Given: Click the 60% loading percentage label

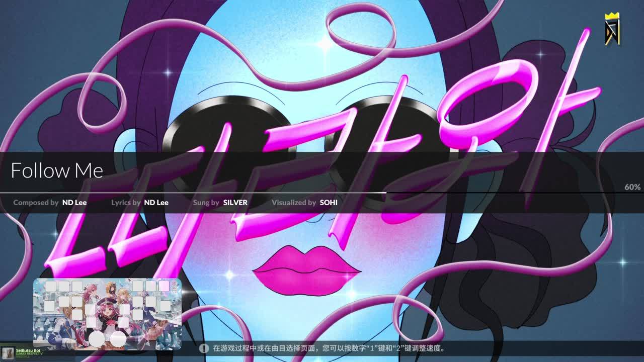Looking at the screenshot, I should [632, 187].
